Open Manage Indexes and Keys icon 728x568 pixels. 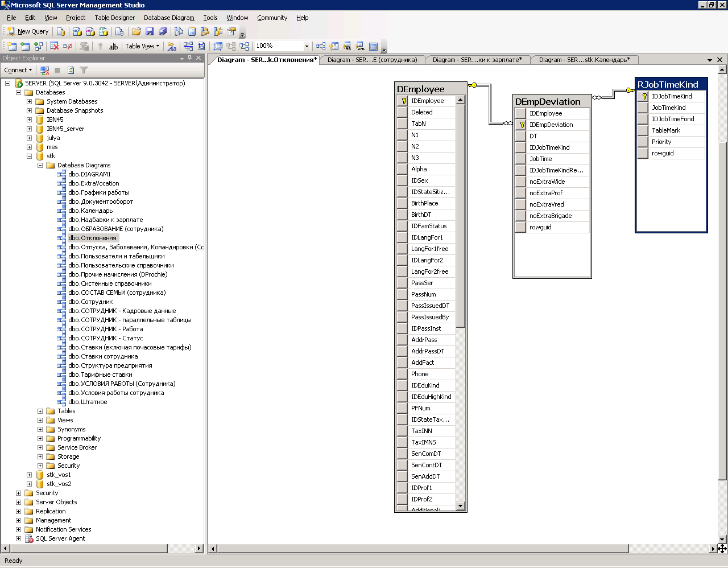(334, 46)
